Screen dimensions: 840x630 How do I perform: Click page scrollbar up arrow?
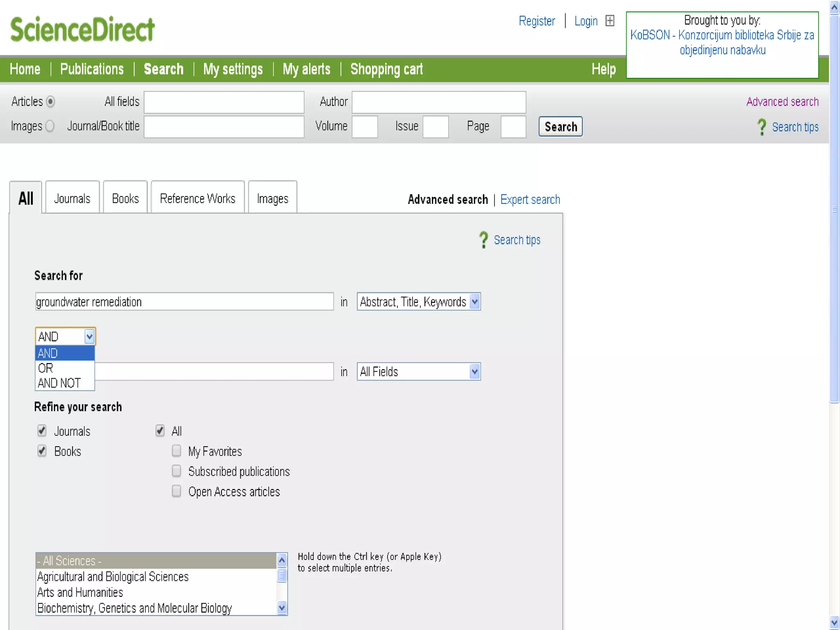[834, 7]
